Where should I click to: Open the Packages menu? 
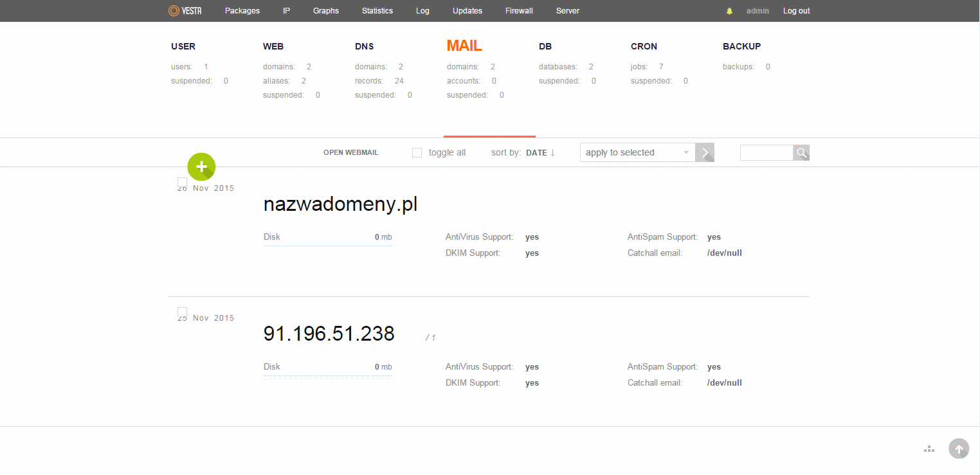coord(242,11)
